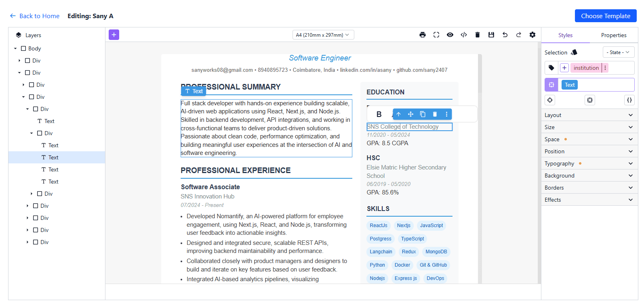Apply bold in the text toolbar

379,114
